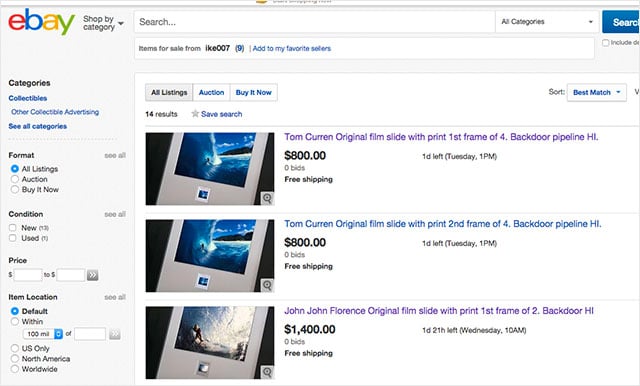Switch to Buy It Now tab

coord(253,92)
